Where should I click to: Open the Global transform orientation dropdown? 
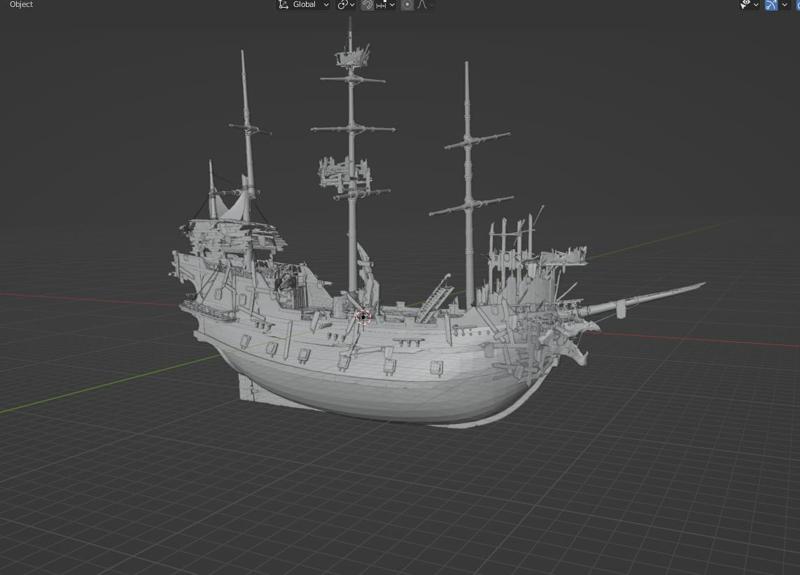tap(304, 5)
